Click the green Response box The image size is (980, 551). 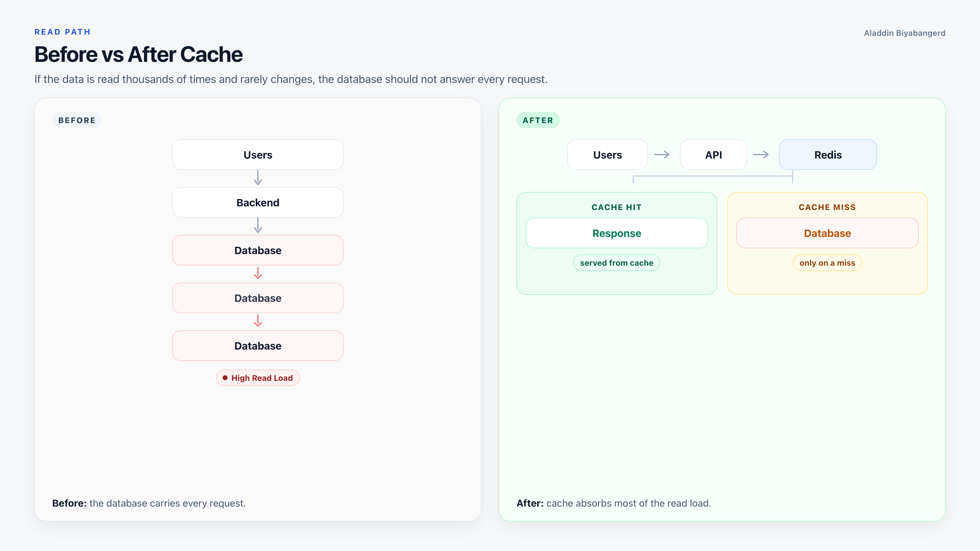pyautogui.click(x=617, y=233)
